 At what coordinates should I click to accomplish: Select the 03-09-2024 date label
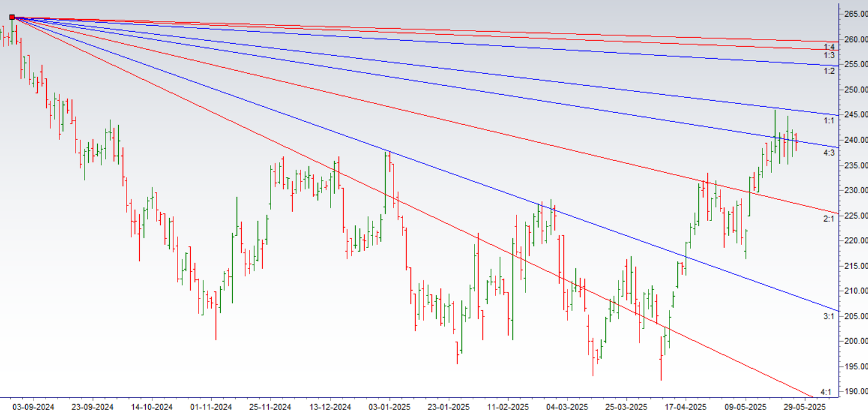[33, 407]
